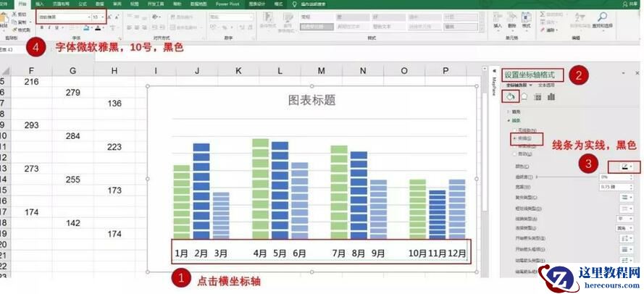
Task: Click the fill color bucket icon
Action: click(85, 28)
